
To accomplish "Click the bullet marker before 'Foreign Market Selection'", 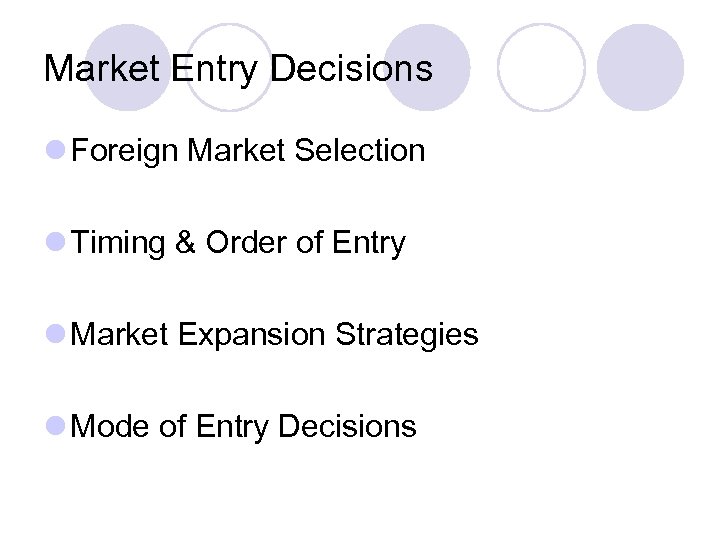I will [56, 152].
